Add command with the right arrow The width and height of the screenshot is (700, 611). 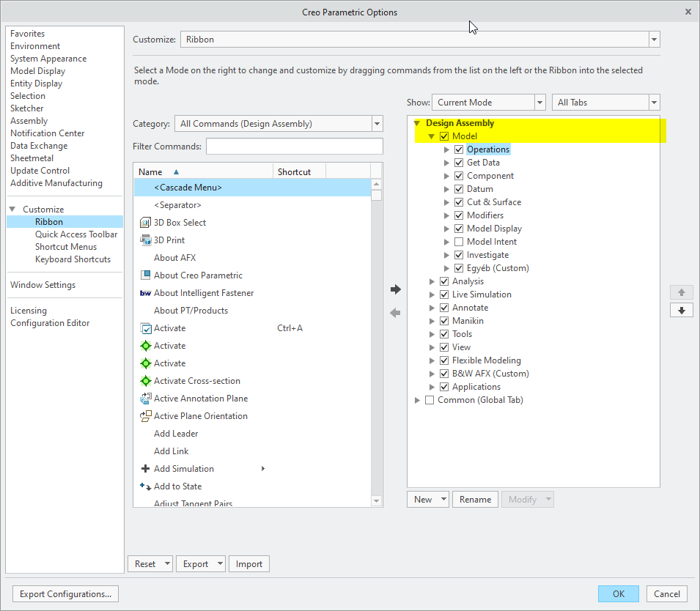[x=396, y=289]
